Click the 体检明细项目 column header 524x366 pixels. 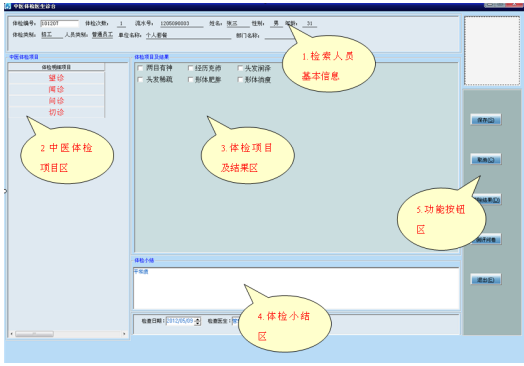56,67
